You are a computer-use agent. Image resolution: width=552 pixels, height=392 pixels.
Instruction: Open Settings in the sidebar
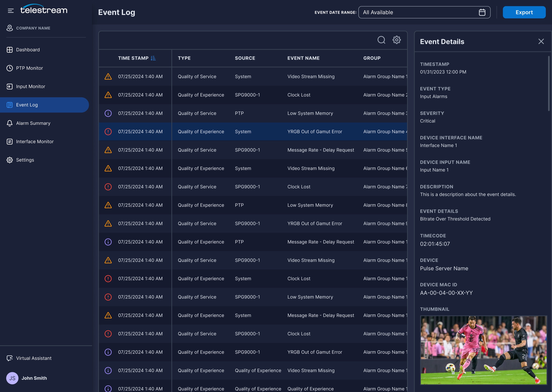[44, 160]
